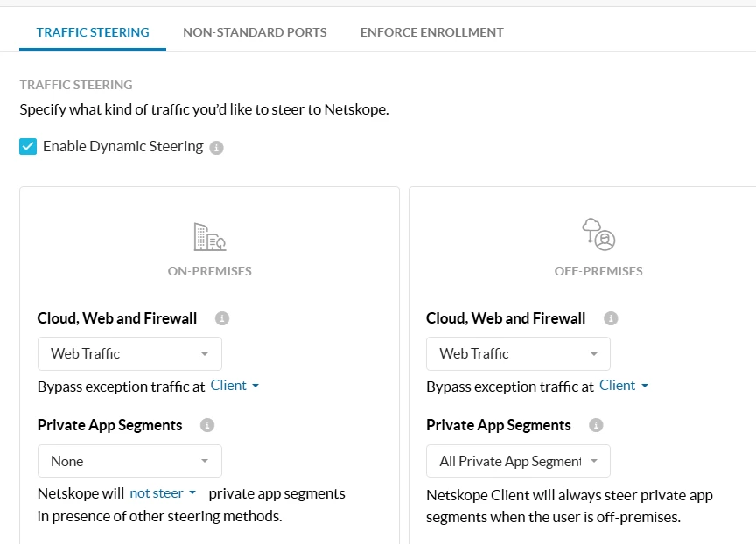Open Off-Premises bypass exception Client dropdown
Viewport: 756px width, 544px height.
click(624, 386)
